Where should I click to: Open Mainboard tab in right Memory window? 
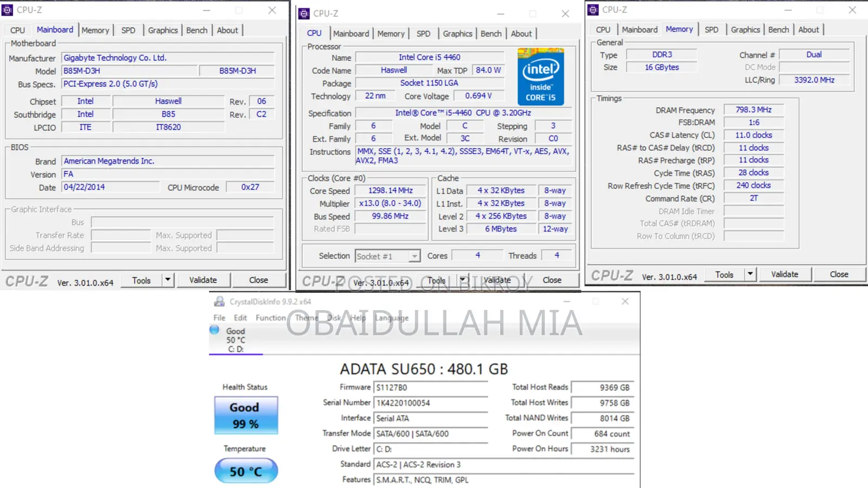coord(640,30)
